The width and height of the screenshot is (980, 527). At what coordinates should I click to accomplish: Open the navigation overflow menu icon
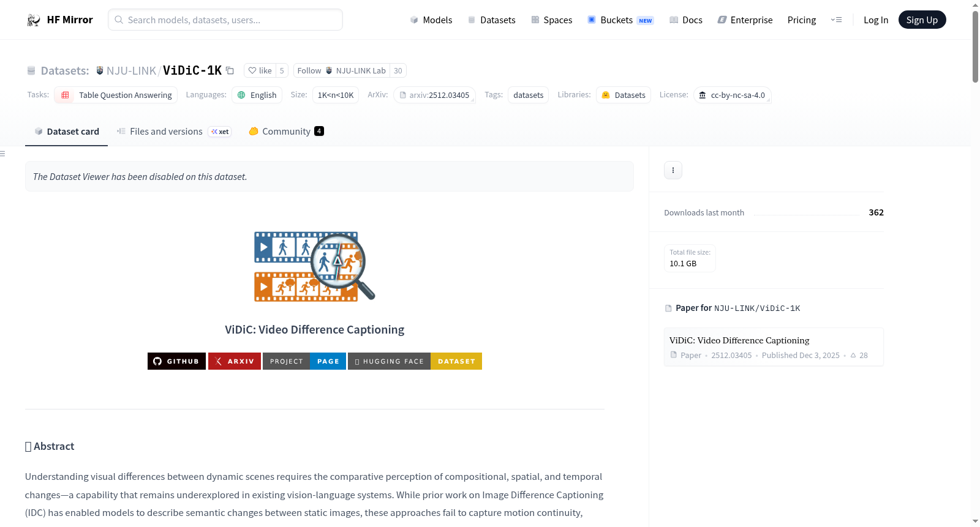[836, 20]
